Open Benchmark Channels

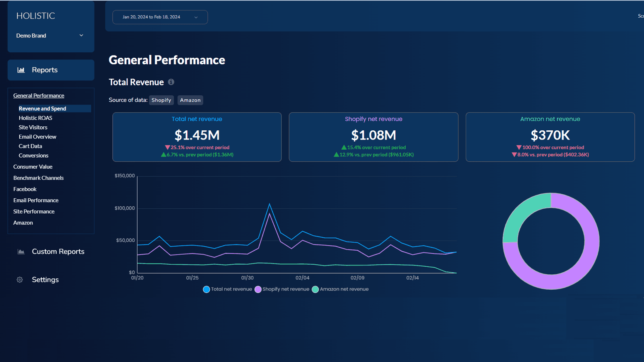38,178
